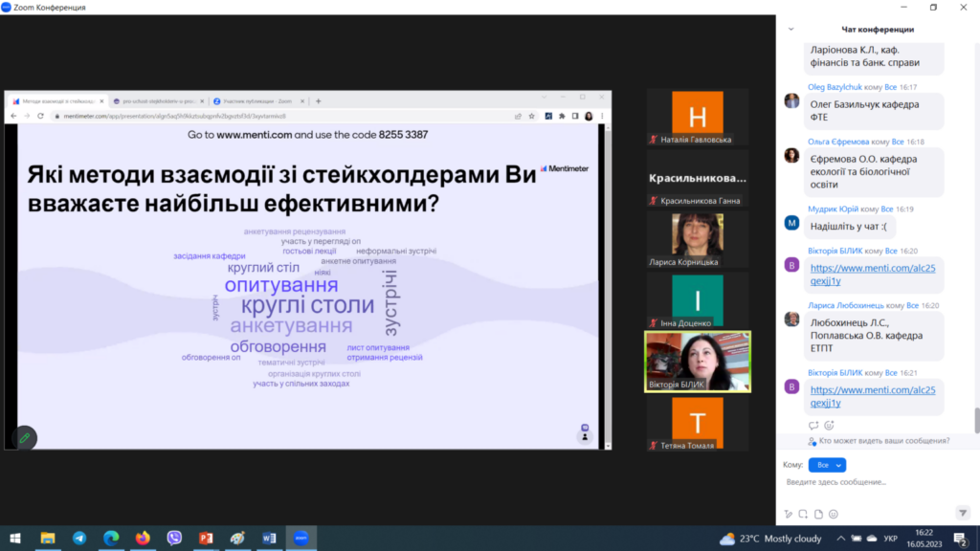Select Вікторія БІЛИК video thumbnail
Screen dimensions: 980x551
click(698, 362)
